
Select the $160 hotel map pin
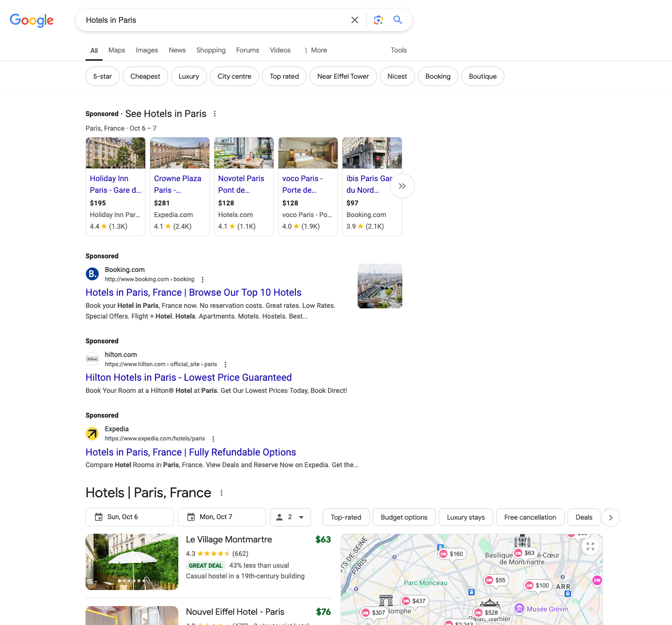[452, 554]
